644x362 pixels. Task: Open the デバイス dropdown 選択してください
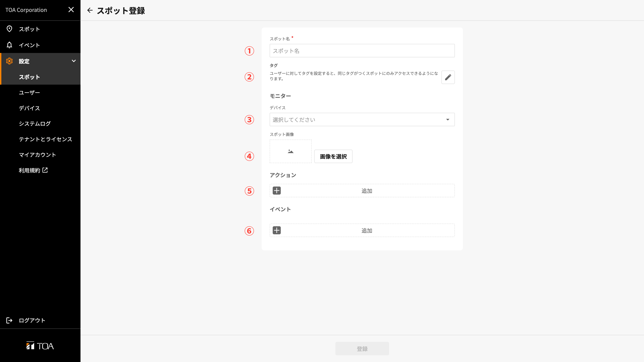[x=362, y=120]
